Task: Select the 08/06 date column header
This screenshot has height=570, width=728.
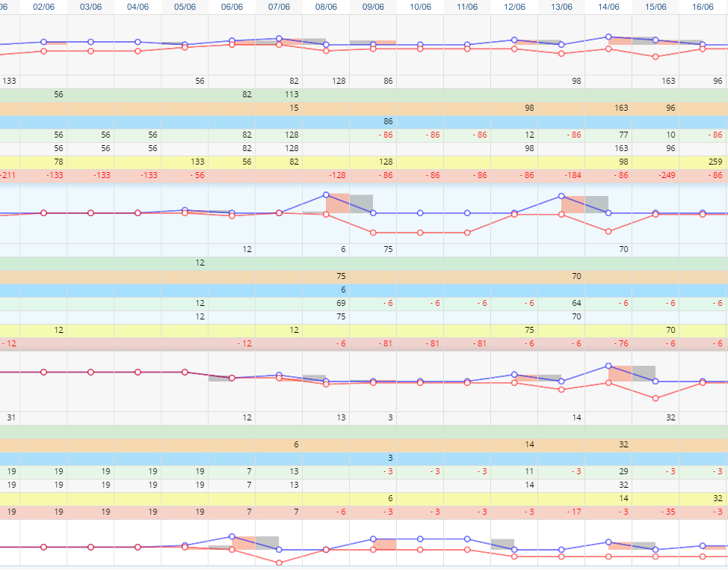Action: pyautogui.click(x=326, y=7)
